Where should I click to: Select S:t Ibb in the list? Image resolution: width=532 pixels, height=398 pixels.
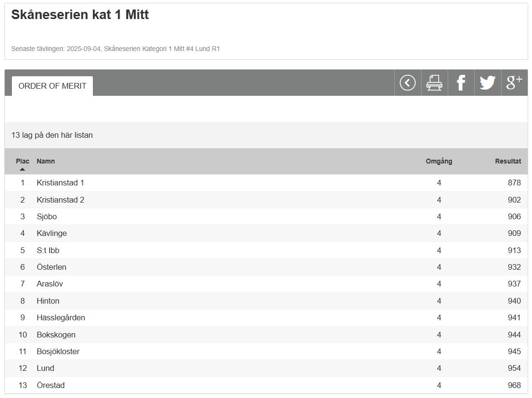pos(48,250)
